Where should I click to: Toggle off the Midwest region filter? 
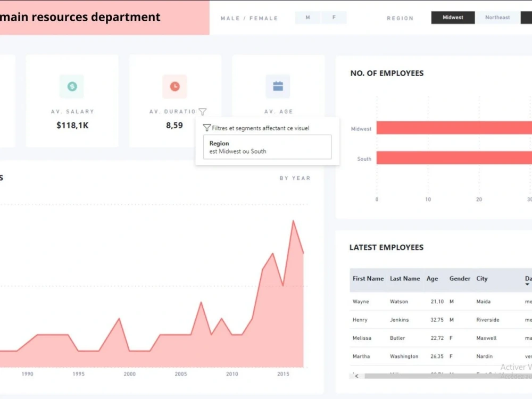pos(453,17)
